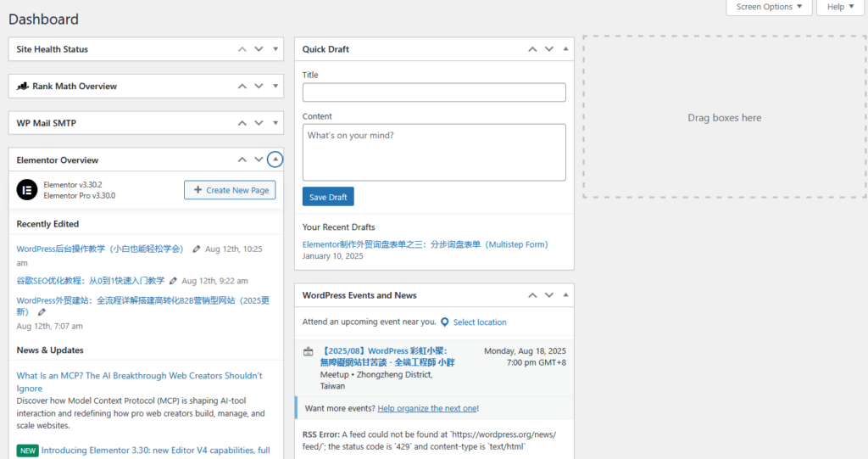Save the quick draft

click(328, 197)
